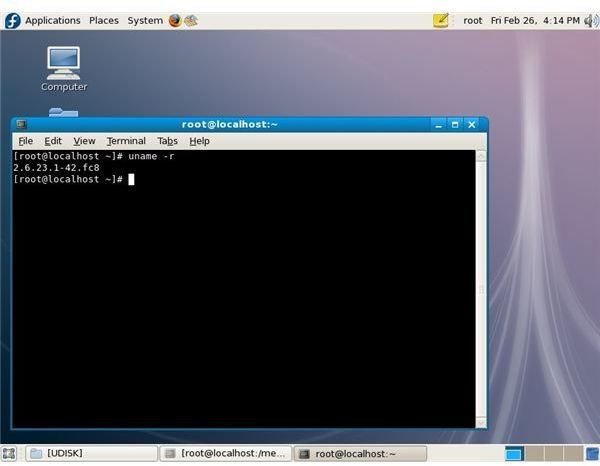
Task: Switch to the third workspace
Action: click(x=554, y=454)
